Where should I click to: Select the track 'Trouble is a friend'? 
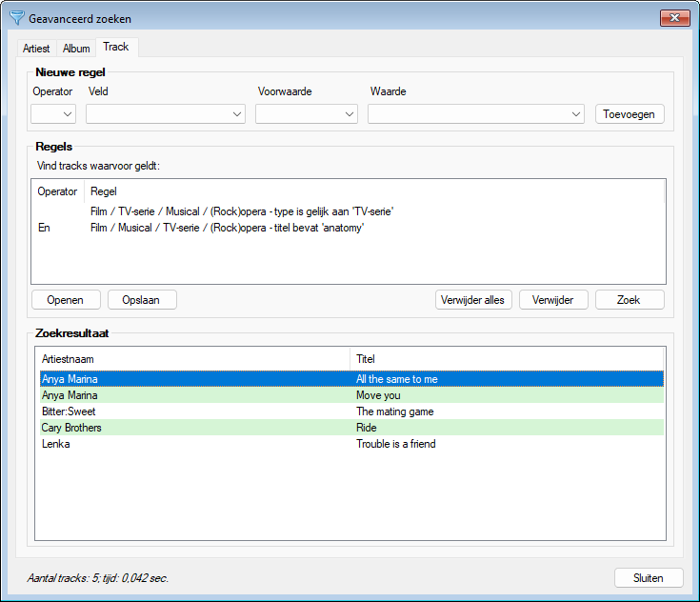tap(395, 444)
